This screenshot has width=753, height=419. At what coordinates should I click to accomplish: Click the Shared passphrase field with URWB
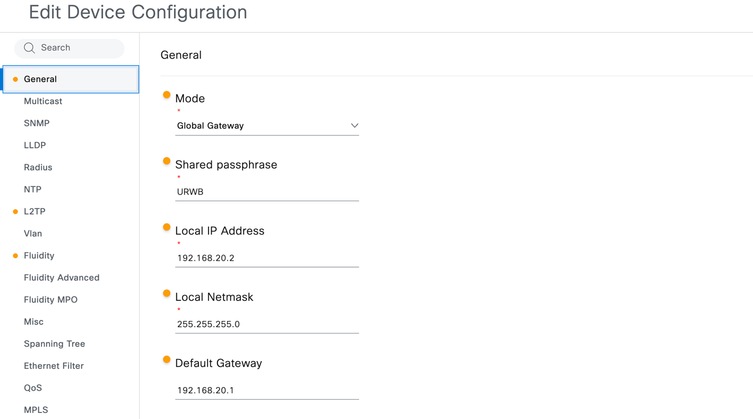coord(267,192)
